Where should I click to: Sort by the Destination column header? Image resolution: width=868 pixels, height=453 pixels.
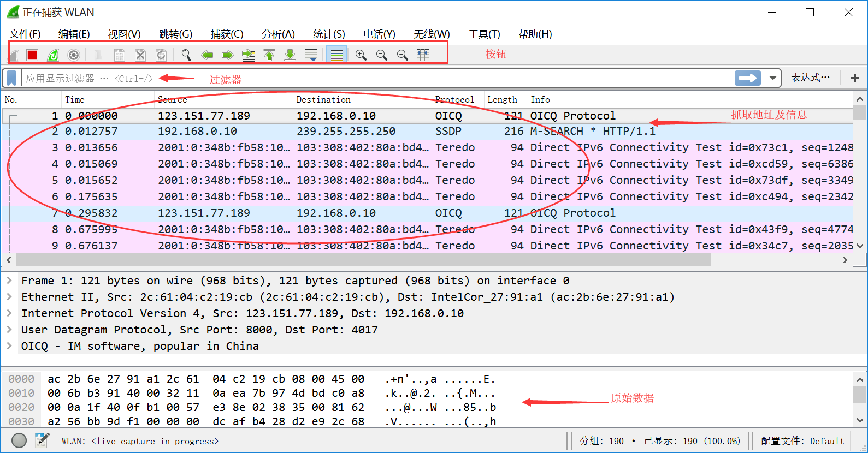point(362,99)
